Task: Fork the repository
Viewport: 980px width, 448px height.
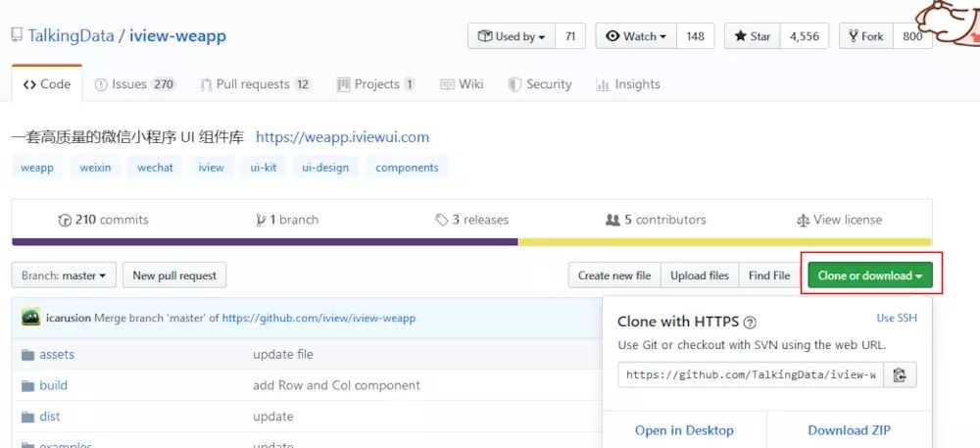Action: (866, 36)
